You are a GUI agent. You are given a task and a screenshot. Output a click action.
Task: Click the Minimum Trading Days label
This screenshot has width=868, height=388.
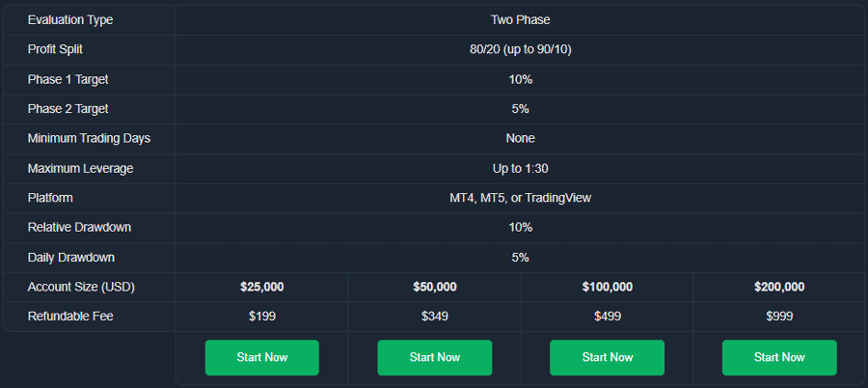(89, 139)
